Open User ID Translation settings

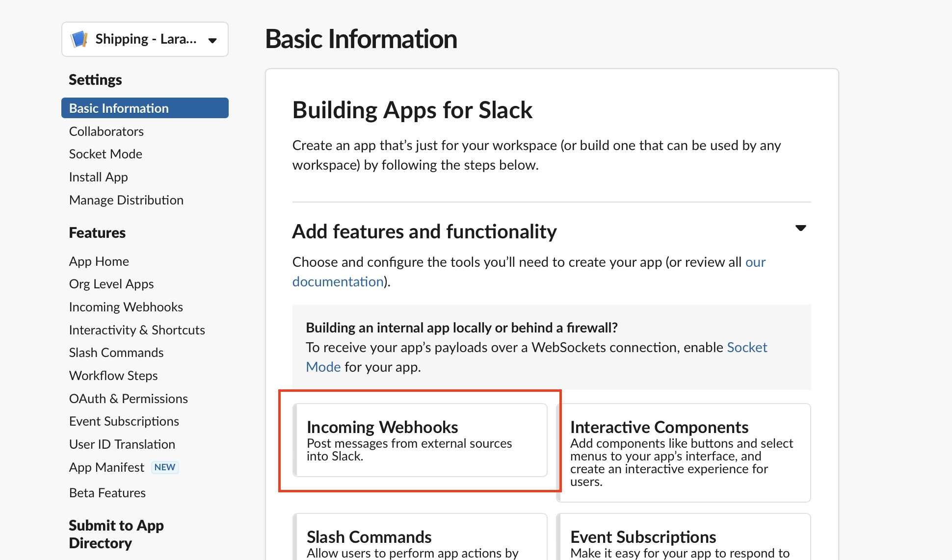pos(122,444)
